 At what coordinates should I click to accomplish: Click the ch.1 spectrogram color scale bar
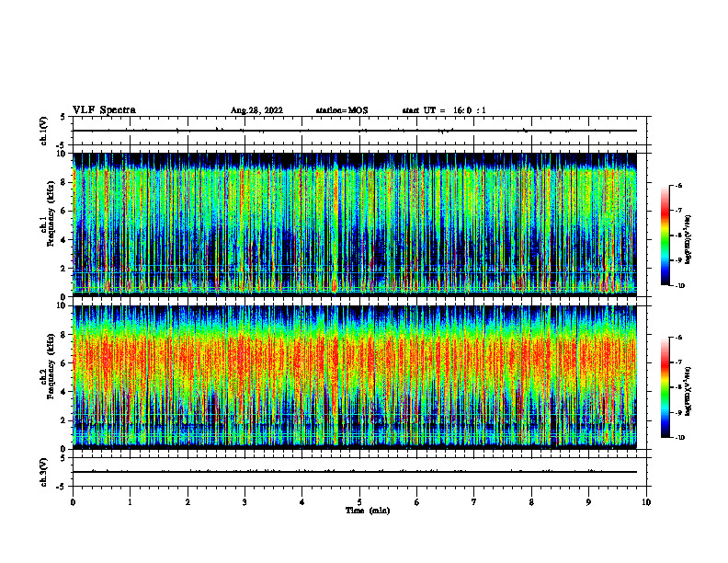(x=665, y=236)
